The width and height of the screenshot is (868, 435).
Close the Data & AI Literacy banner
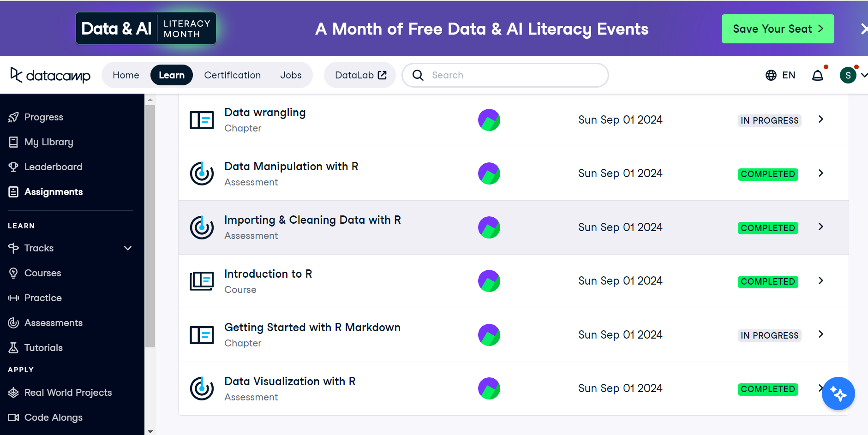[x=863, y=29]
